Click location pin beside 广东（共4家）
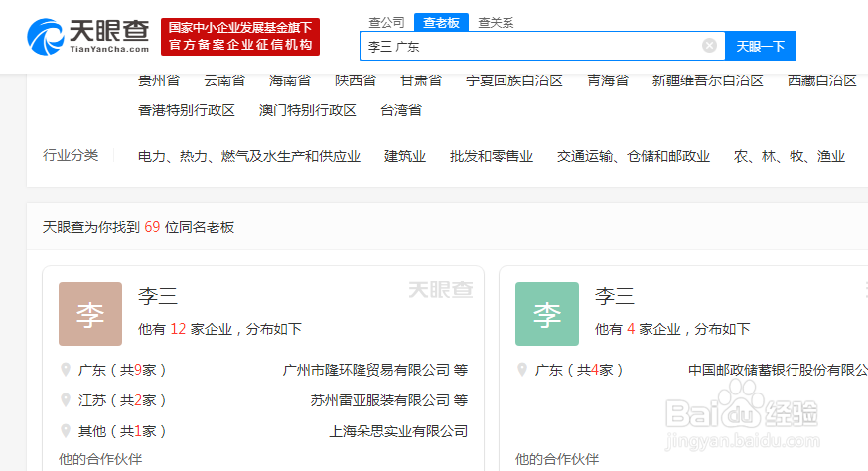868x471 pixels. (x=522, y=370)
